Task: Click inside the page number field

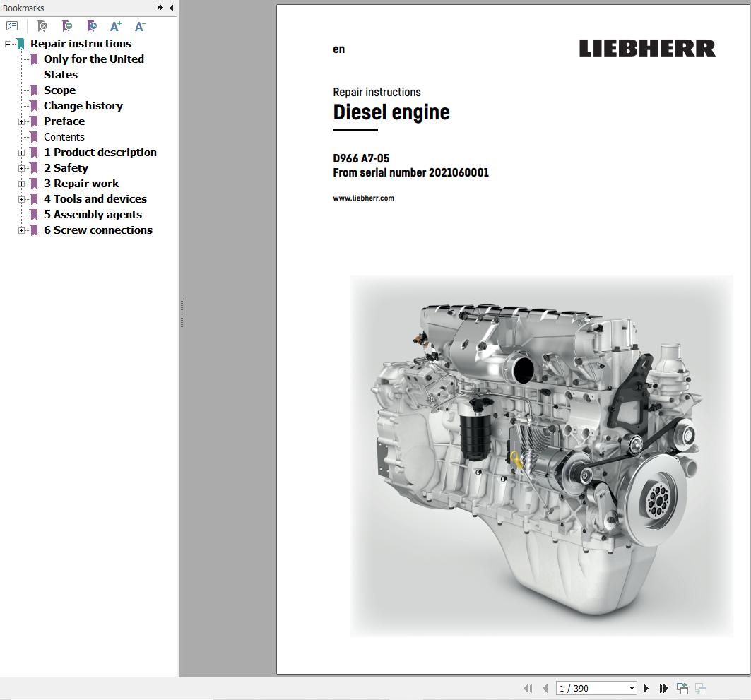Action: pos(586,687)
